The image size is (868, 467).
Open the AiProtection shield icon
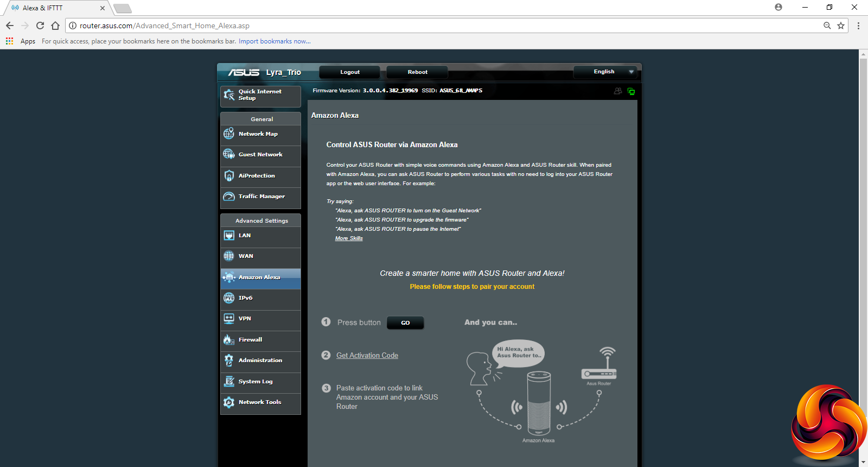pos(229,175)
